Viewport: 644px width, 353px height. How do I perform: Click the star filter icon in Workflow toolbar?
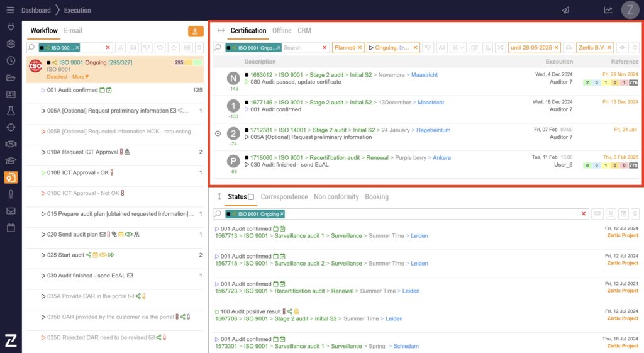[173, 48]
